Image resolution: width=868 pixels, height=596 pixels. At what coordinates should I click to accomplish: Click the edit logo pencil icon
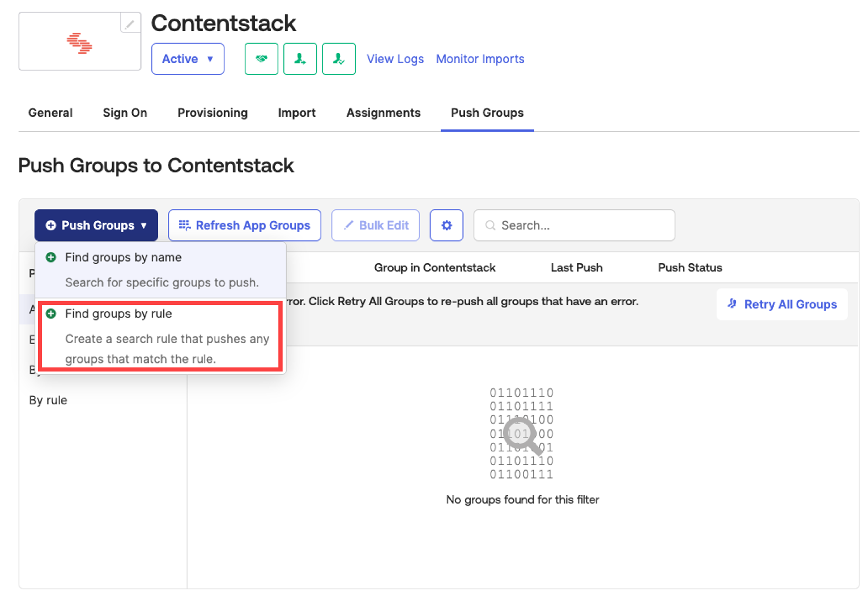[x=130, y=24]
